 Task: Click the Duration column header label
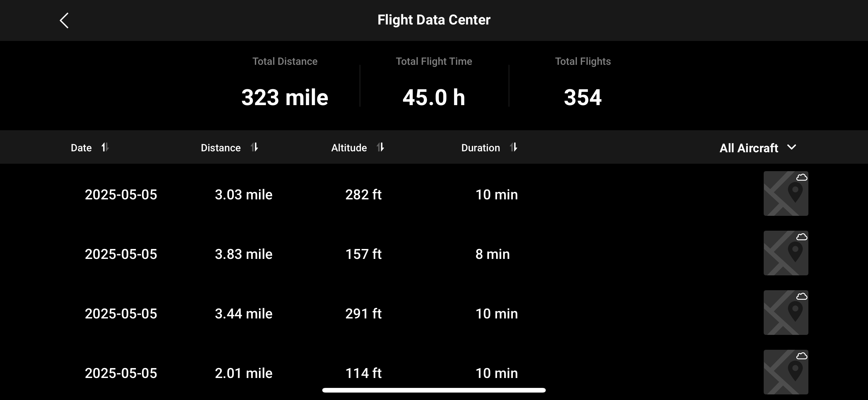click(481, 148)
